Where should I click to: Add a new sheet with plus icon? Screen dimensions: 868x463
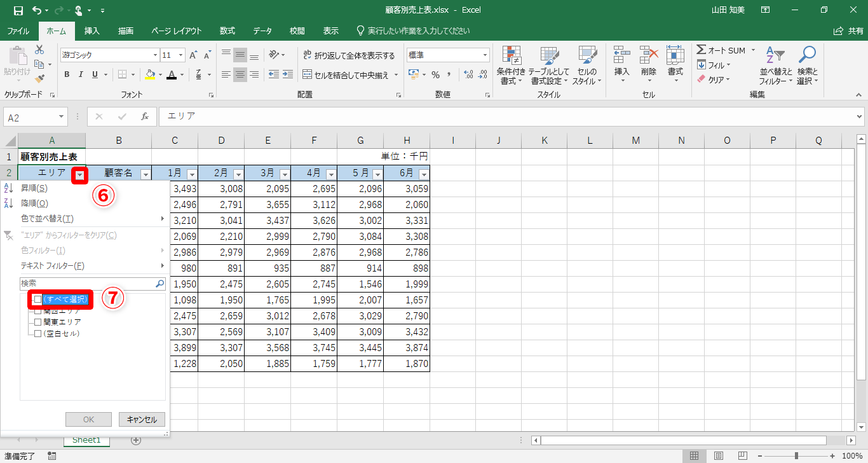135,440
